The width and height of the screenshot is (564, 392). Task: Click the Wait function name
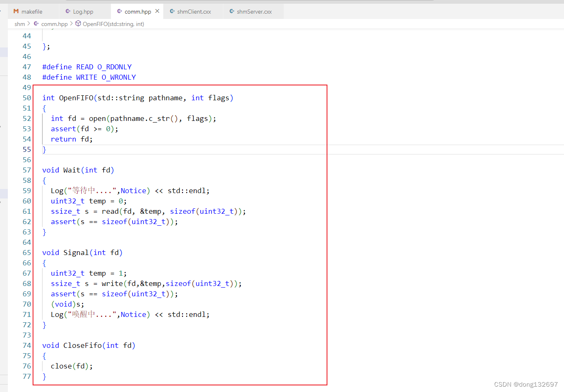(x=72, y=170)
